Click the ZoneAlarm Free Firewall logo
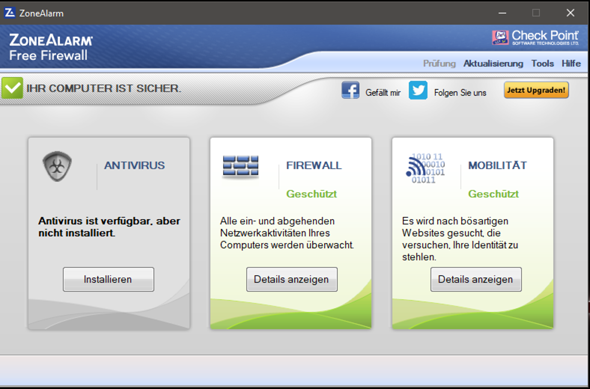 [51, 47]
